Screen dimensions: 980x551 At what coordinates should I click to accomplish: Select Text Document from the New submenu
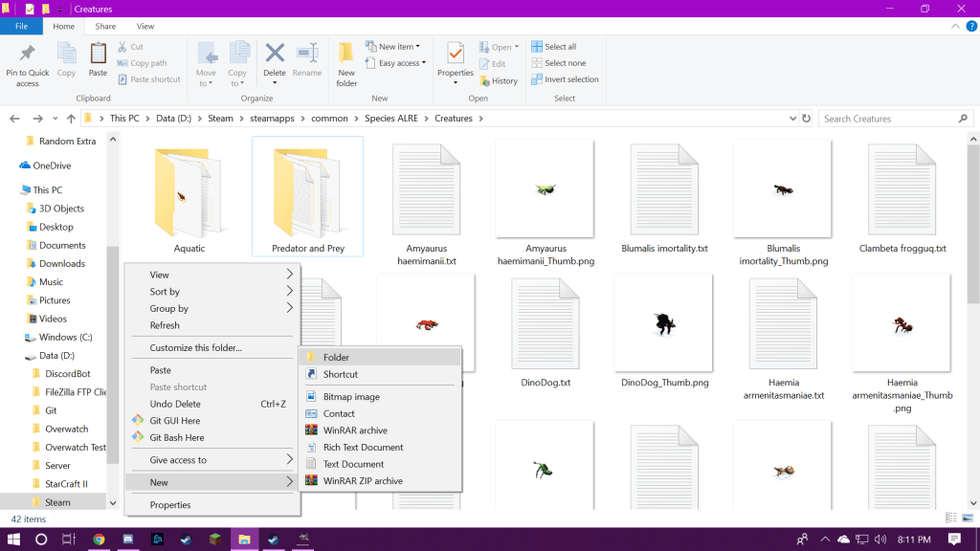(353, 464)
